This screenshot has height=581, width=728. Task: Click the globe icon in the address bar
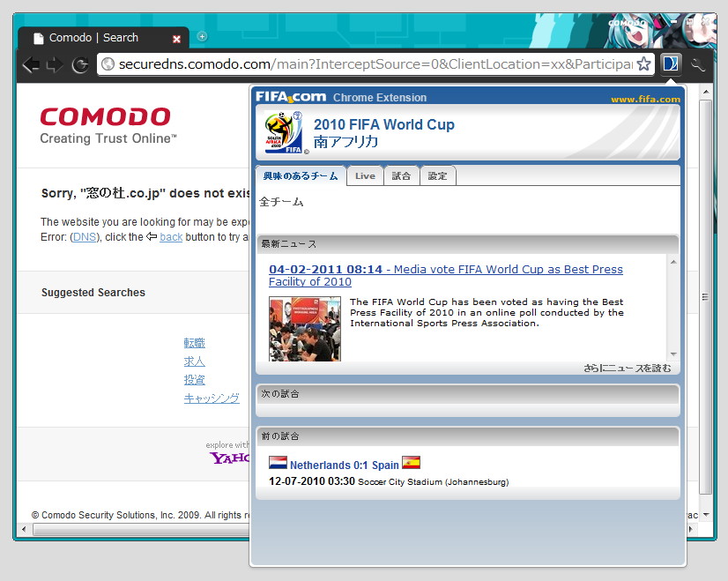coord(108,64)
